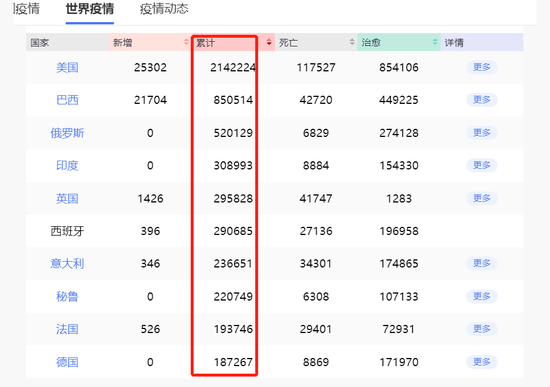
Task: Select new cases value 25302
Action: [x=150, y=67]
